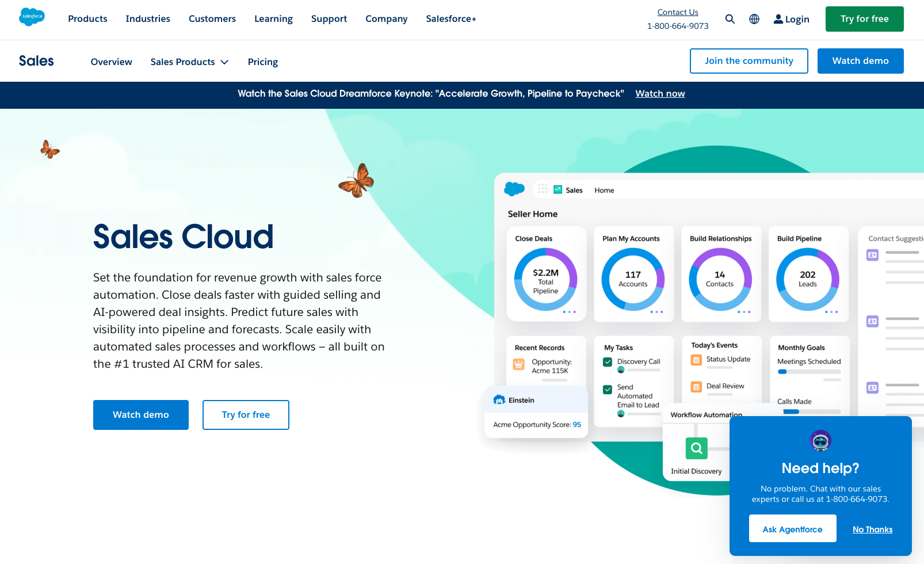The height and width of the screenshot is (564, 924).
Task: Click the Home tab in dashboard
Action: click(604, 190)
